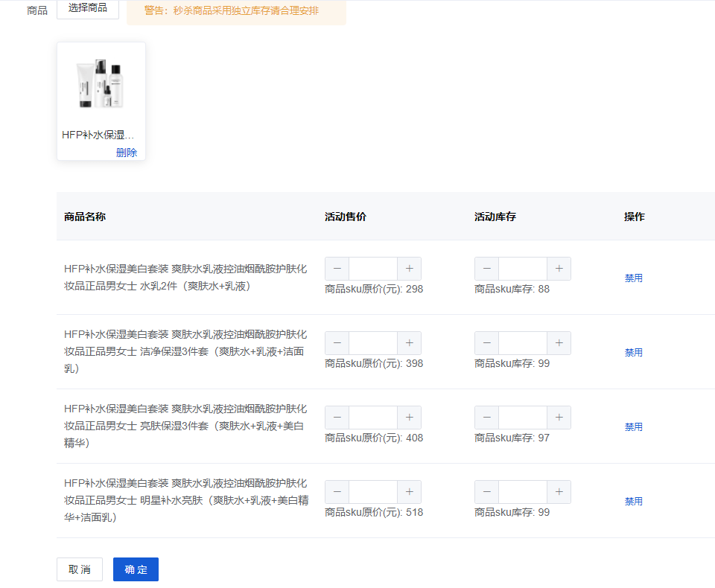Increase activity price for 亮肤保湿3件套 row

(x=410, y=417)
